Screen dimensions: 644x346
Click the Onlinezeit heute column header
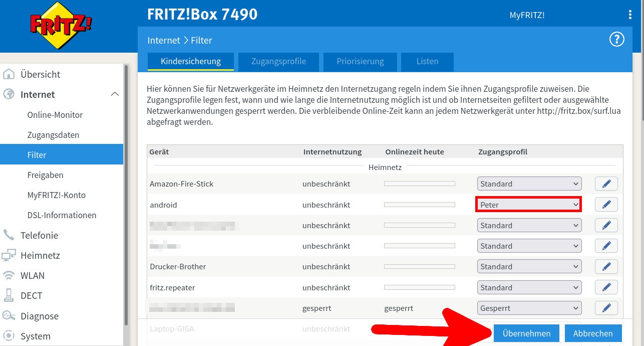click(415, 152)
